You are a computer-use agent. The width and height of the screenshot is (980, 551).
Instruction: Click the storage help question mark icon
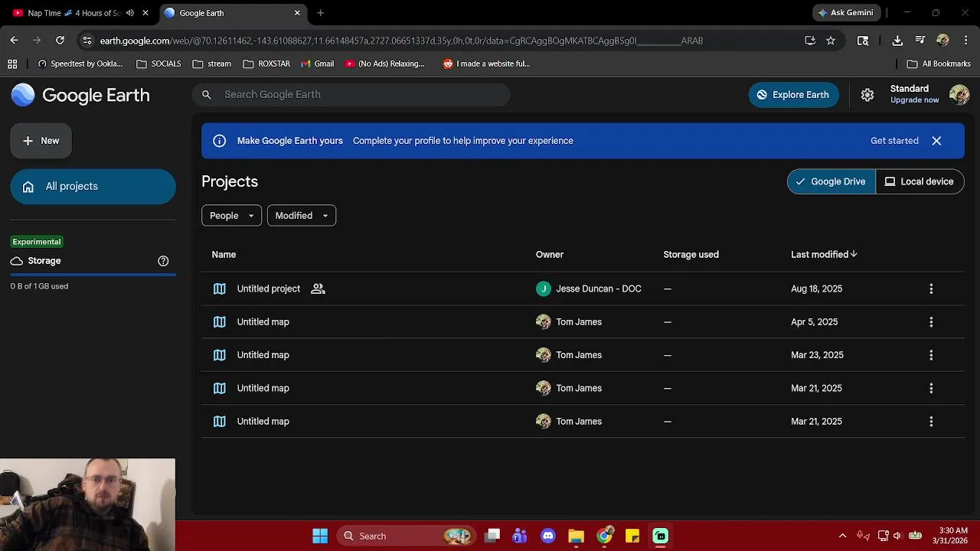pos(163,261)
